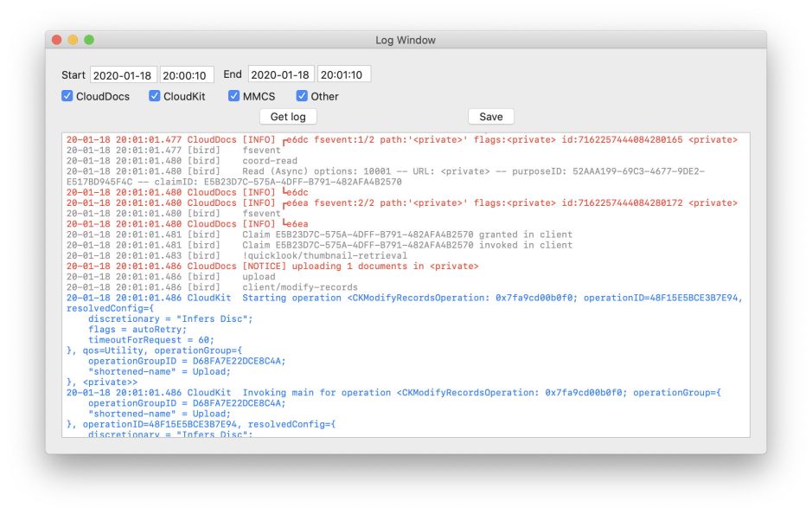This screenshot has width=812, height=514.
Task: Select the End date field
Action: click(281, 75)
